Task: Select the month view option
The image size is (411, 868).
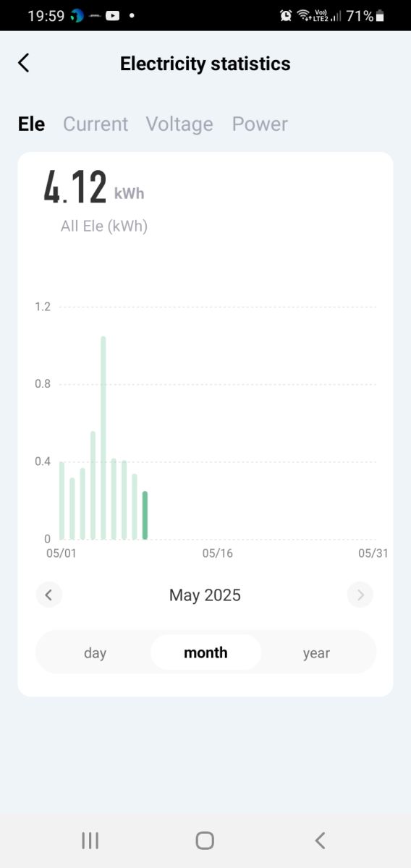Action: (x=205, y=653)
